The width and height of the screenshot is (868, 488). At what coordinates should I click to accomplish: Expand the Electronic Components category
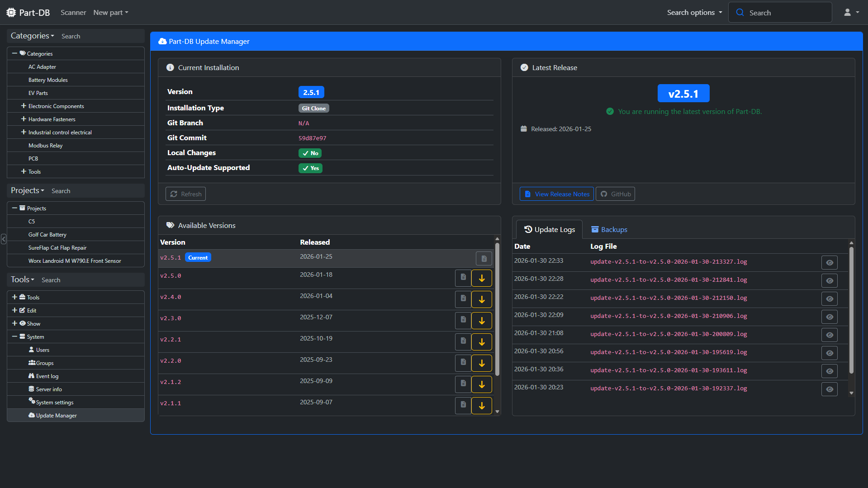pyautogui.click(x=24, y=106)
